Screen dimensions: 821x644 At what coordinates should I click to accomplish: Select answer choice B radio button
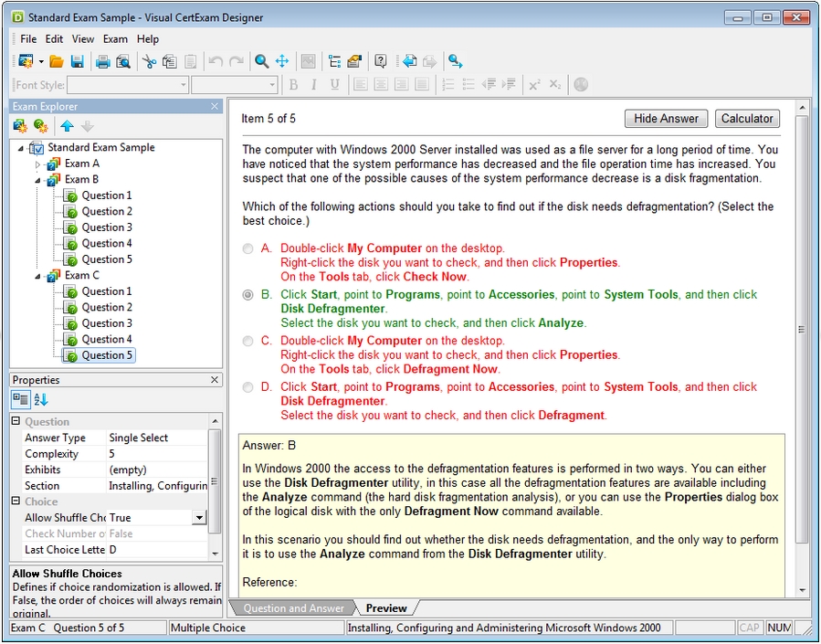click(247, 295)
